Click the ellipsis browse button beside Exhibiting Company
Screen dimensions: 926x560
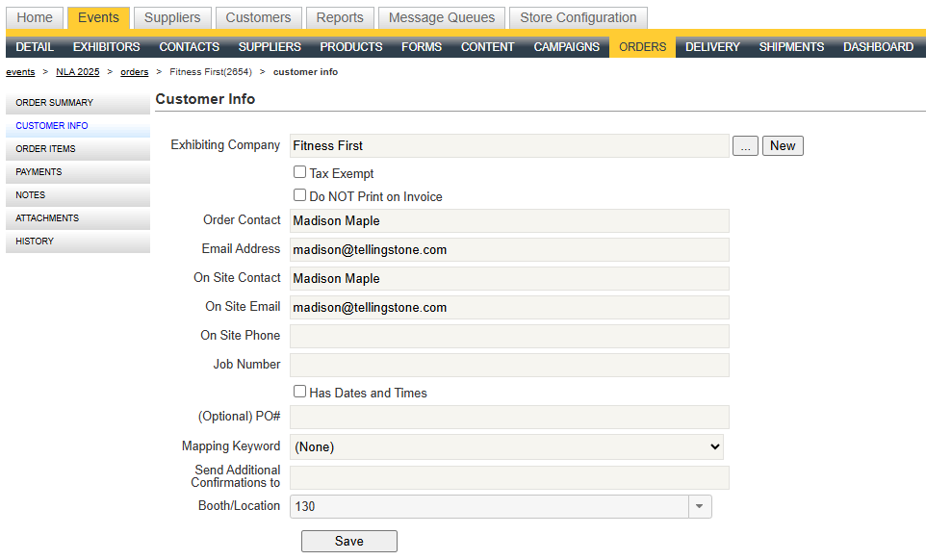[x=745, y=146]
